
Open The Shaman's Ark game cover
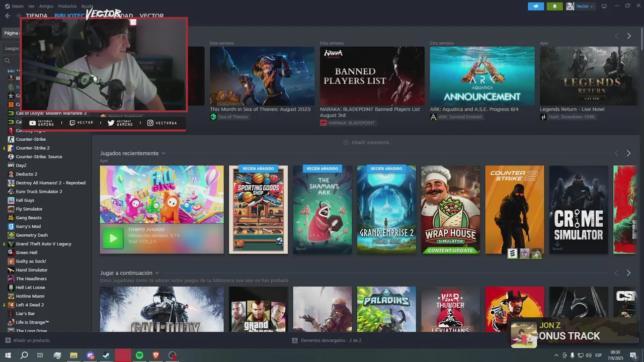point(323,210)
